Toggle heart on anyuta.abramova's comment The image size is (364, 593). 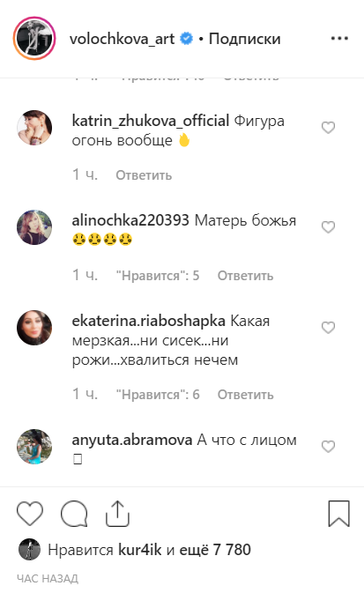tap(328, 447)
